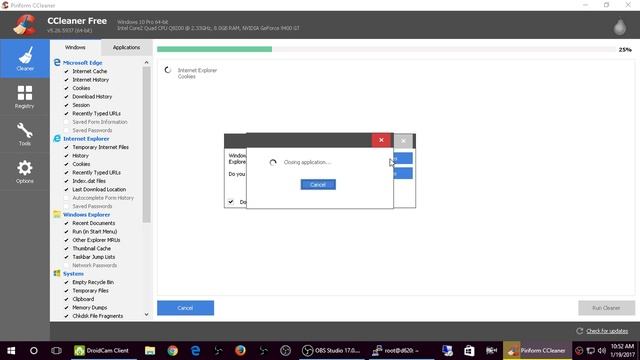Click the pear icon in header
640x360 pixels.
[620, 27]
